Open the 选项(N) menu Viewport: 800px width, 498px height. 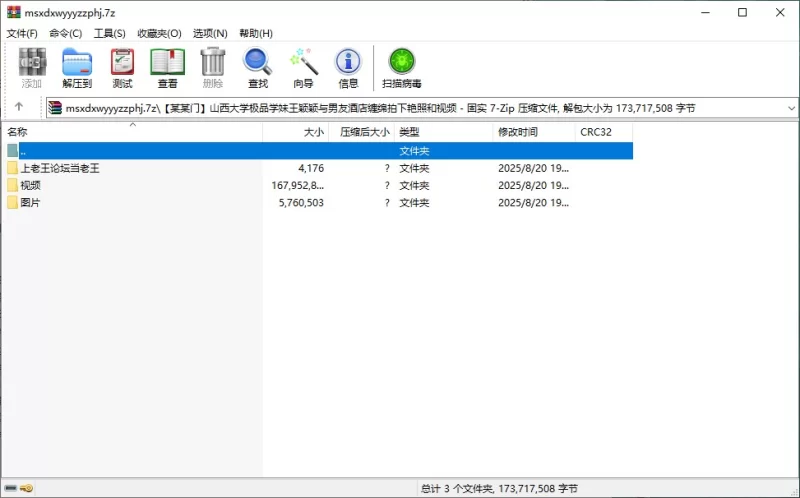click(x=210, y=34)
